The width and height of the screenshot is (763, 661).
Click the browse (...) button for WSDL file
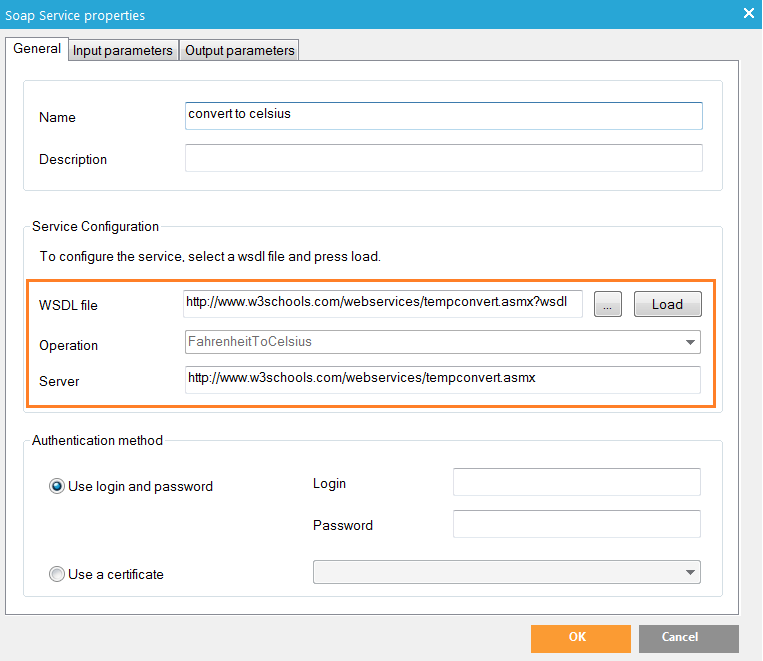coord(607,305)
